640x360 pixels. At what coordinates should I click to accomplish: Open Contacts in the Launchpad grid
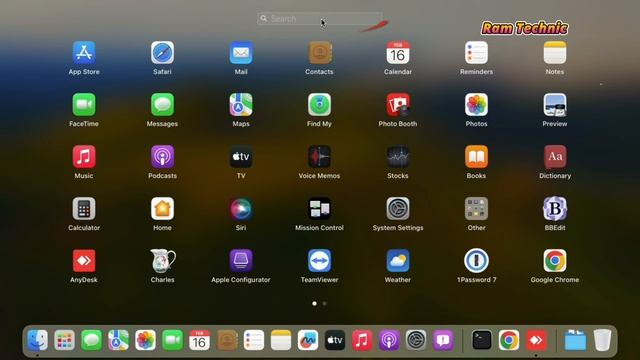[x=320, y=53]
